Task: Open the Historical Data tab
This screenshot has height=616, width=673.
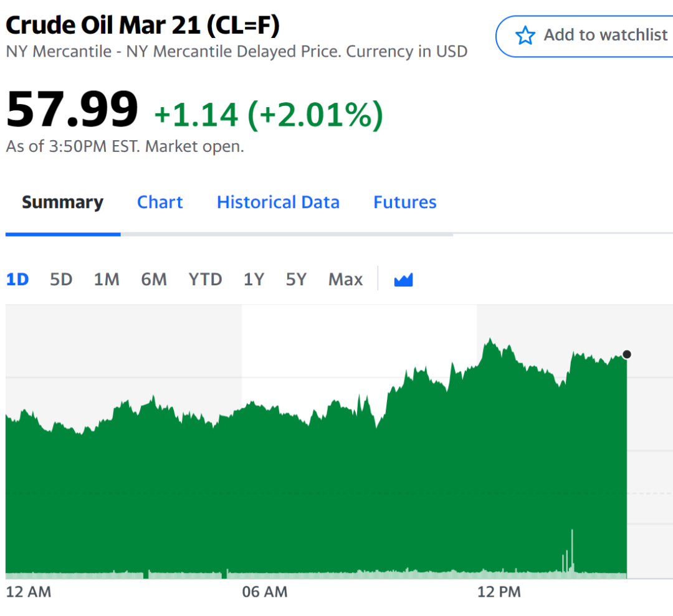Action: pyautogui.click(x=278, y=202)
